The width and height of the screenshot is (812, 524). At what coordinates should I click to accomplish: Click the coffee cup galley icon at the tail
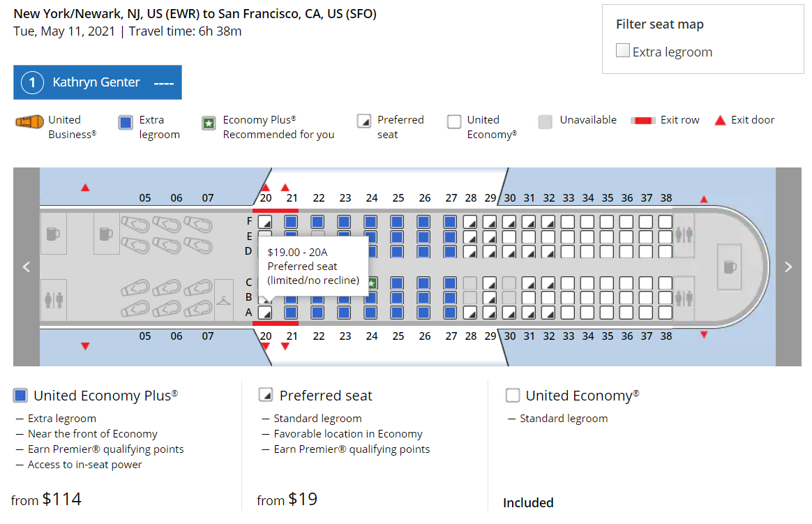[730, 267]
